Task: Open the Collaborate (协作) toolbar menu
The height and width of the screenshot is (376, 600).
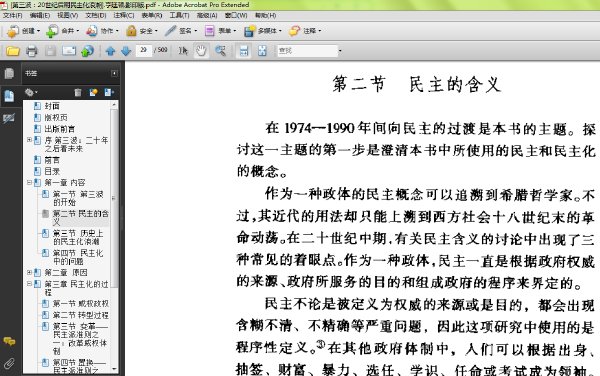Action: click(x=102, y=31)
